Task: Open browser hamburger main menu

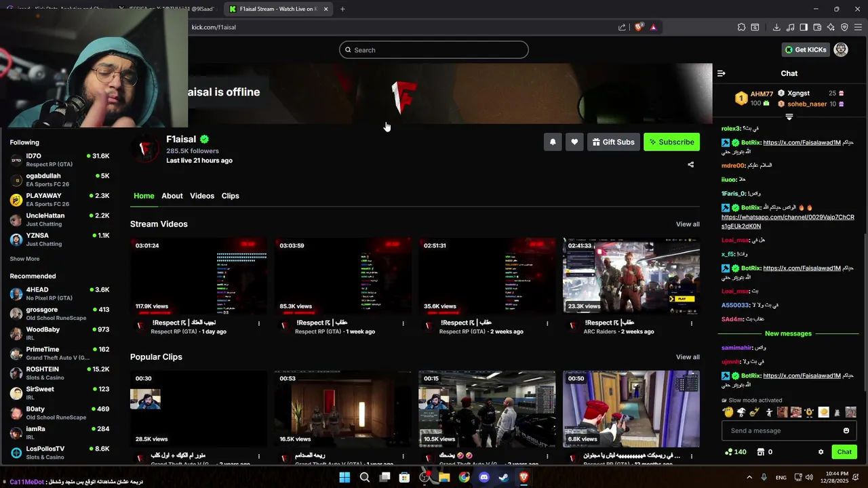Action: 859,27
